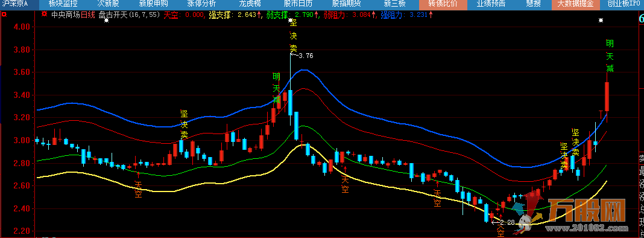Click the white star marker near top-right edge
The width and height of the screenshot is (644, 238).
(x=601, y=20)
